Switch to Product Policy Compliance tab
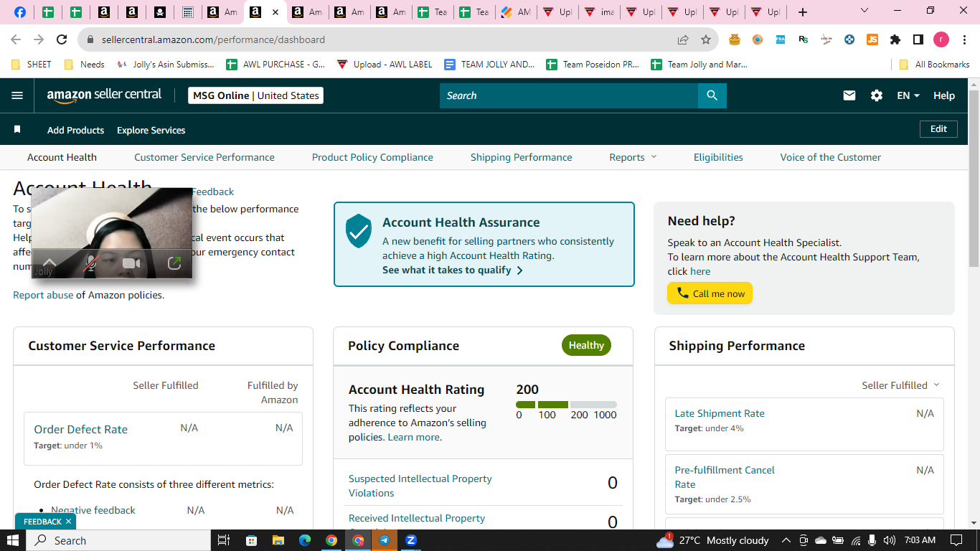The height and width of the screenshot is (551, 980). pos(372,157)
